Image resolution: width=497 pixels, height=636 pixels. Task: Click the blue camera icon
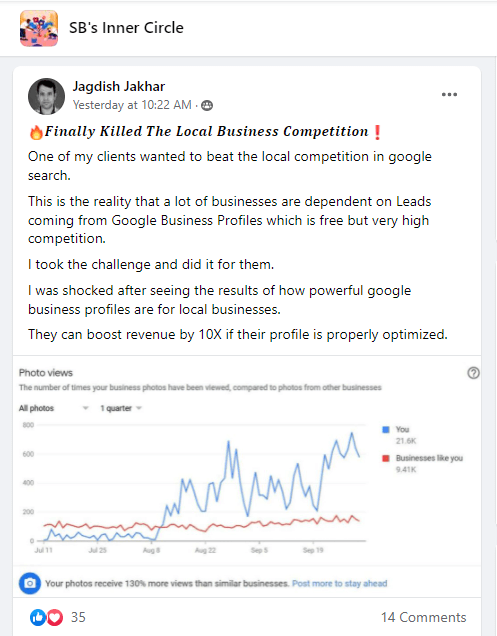(30, 583)
